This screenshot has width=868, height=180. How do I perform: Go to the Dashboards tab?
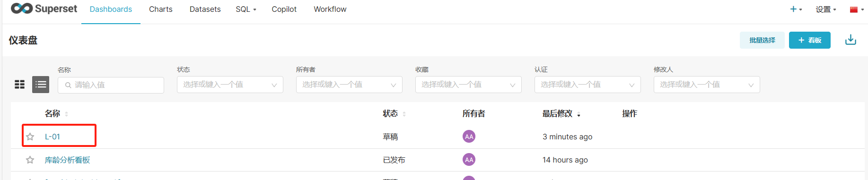click(111, 9)
